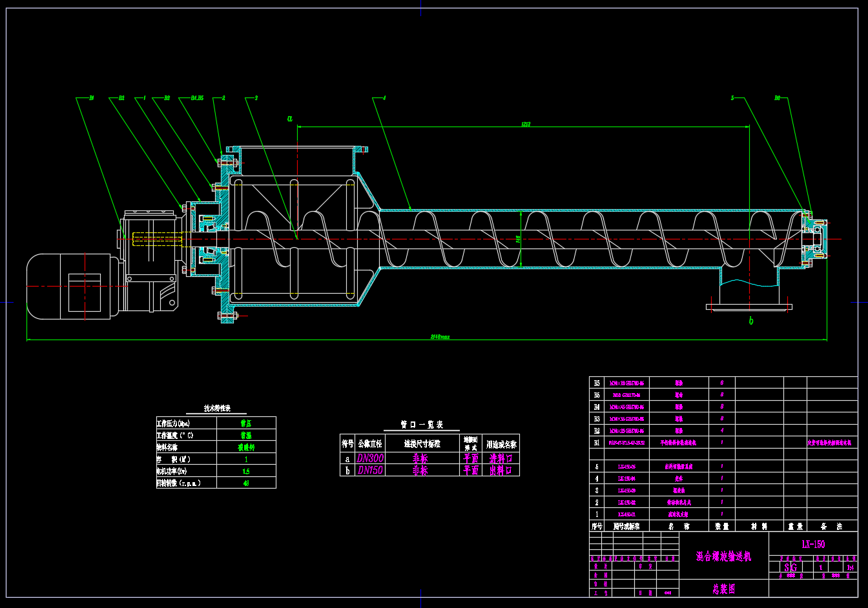The width and height of the screenshot is (868, 608).
Task: Click the 总装图 text in title block
Action: [x=723, y=589]
